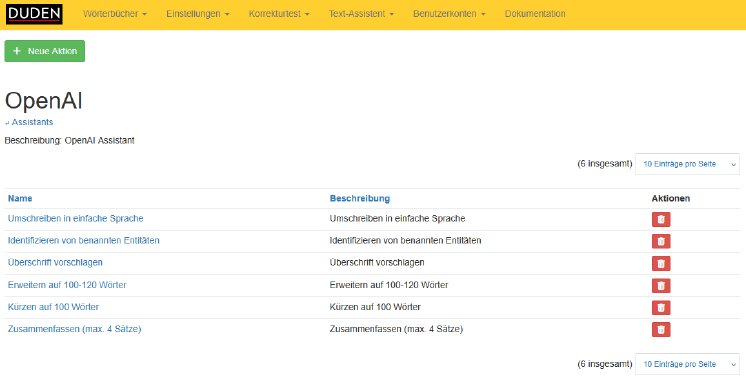The height and width of the screenshot is (383, 746).
Task: Click description cell 'Identifizieren von benannten Entitäten'
Action: 405,240
